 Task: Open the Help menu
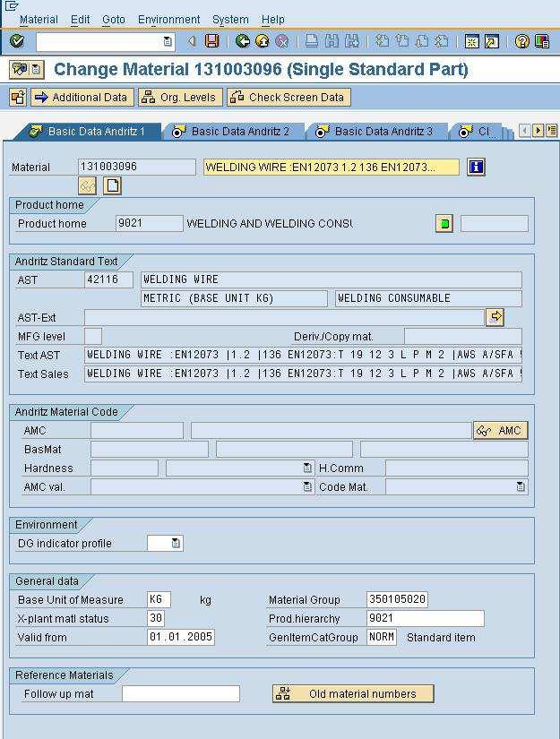273,20
